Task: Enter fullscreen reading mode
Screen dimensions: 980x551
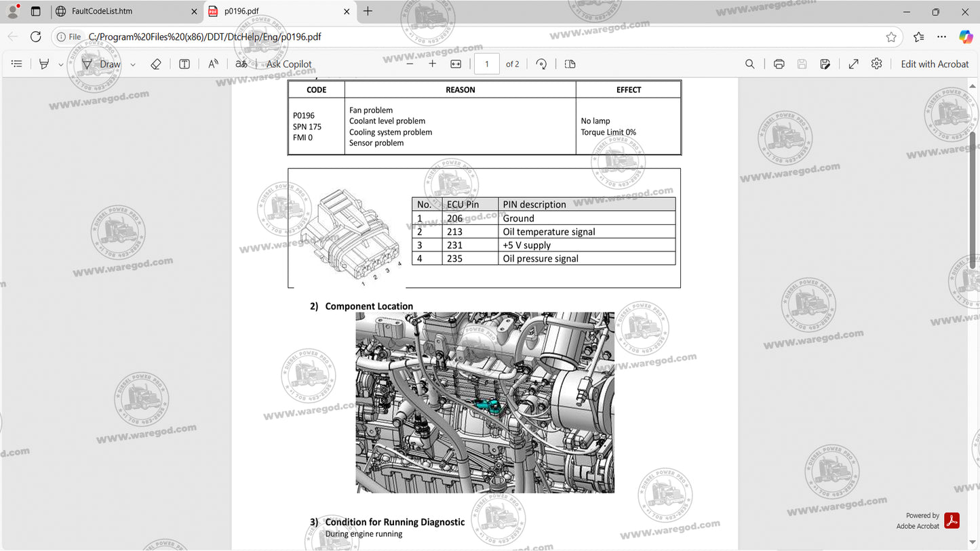Action: [x=853, y=64]
